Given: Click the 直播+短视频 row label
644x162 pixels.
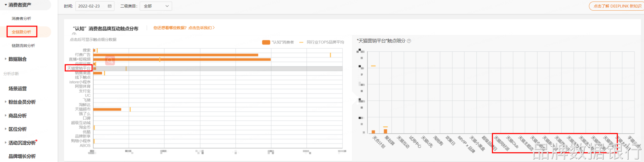Looking at the screenshot, I should tap(80, 59).
